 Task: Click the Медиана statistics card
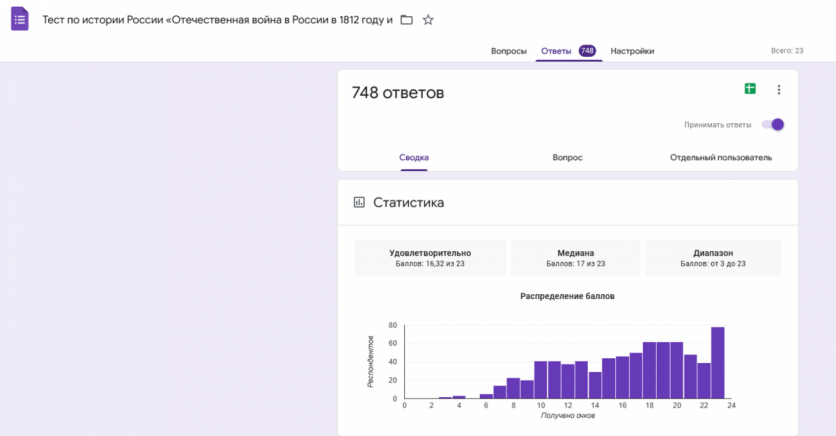coord(576,258)
